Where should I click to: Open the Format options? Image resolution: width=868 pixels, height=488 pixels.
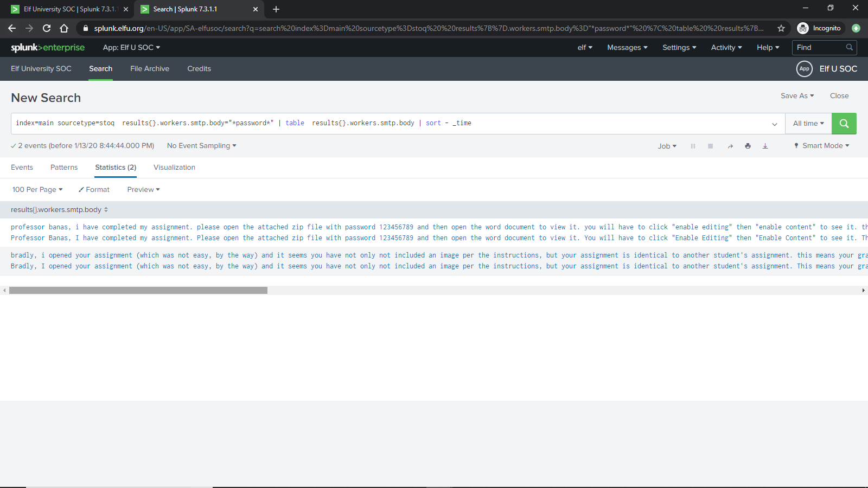94,190
